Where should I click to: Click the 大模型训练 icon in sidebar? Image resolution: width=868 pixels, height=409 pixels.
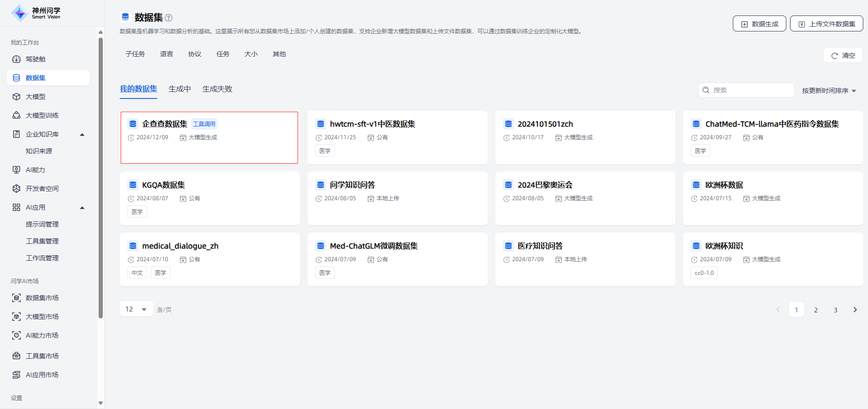[16, 115]
